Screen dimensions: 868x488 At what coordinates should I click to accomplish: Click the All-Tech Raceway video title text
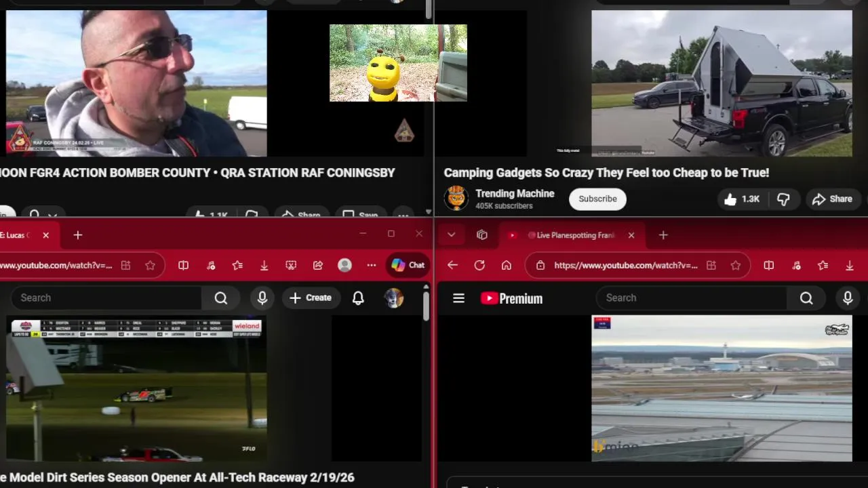177,478
